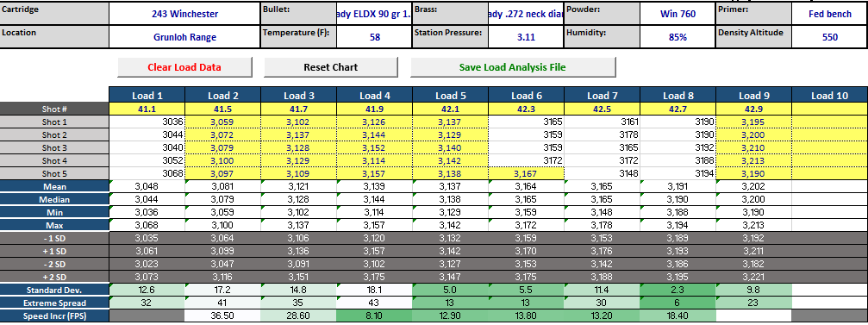Select Load 3 Shot 2 value 3,137
Screen dimensions: 868x325
point(298,134)
